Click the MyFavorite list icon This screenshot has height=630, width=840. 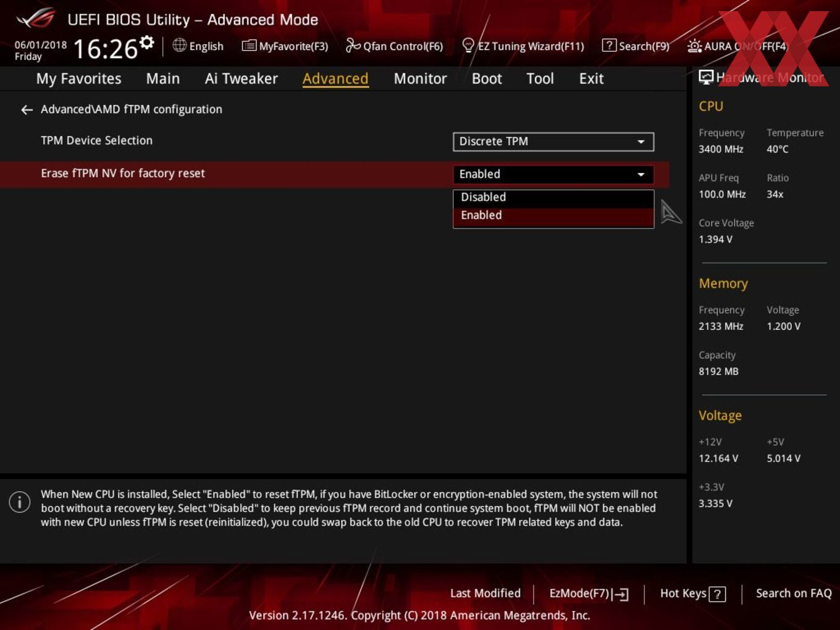[x=249, y=46]
